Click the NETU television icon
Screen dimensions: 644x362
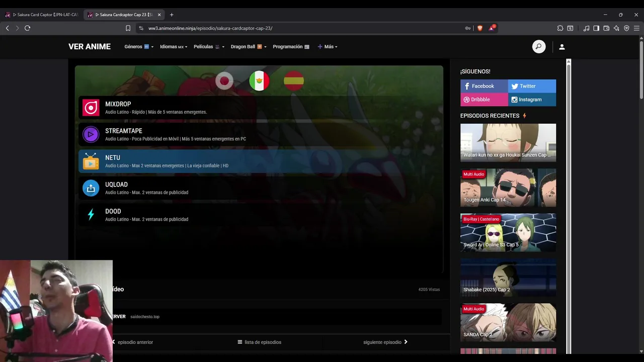pyautogui.click(x=91, y=161)
